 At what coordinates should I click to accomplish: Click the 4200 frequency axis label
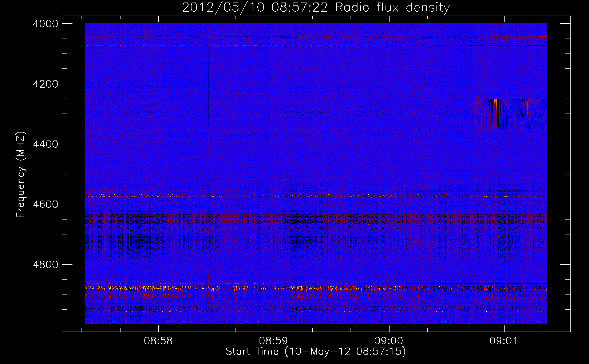tap(46, 84)
